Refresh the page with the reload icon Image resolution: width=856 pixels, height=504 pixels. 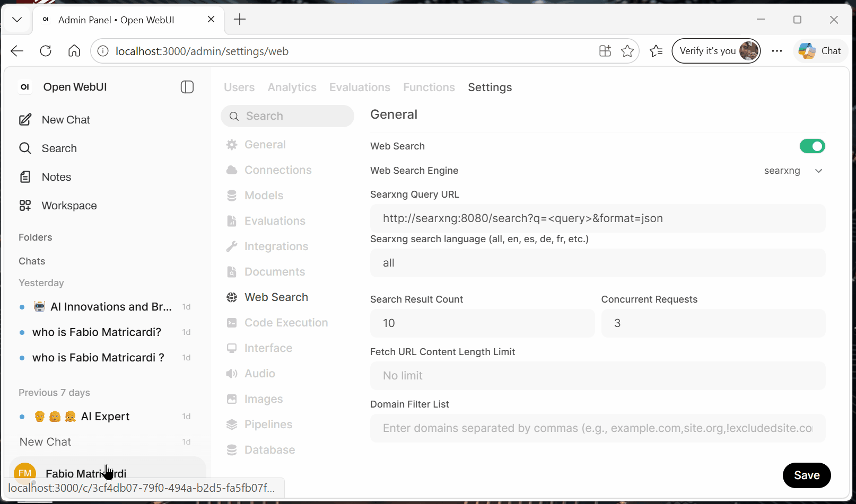(x=46, y=51)
